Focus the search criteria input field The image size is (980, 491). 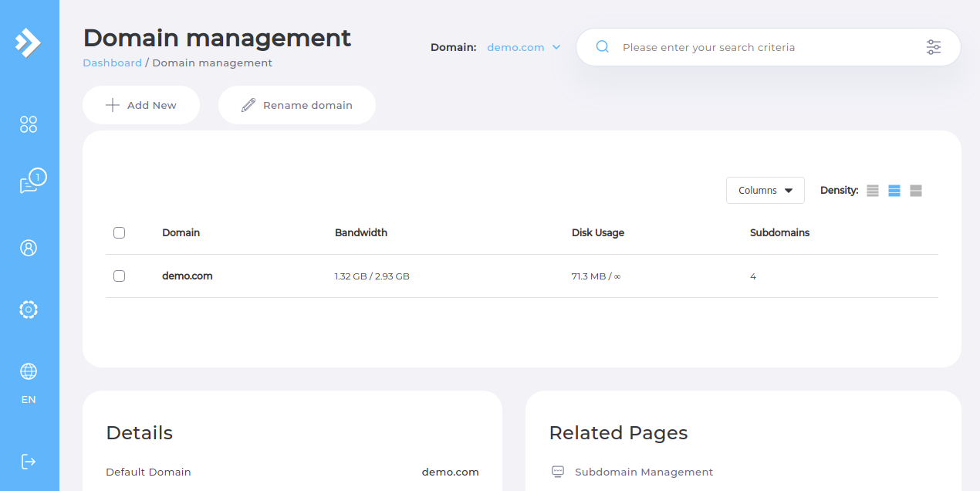pos(768,47)
